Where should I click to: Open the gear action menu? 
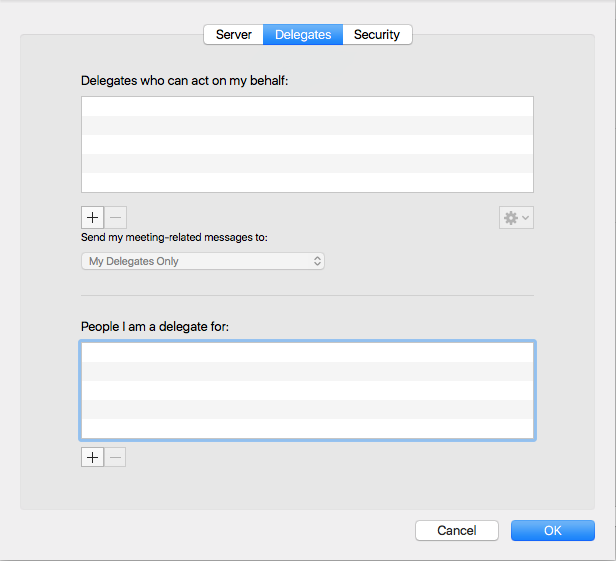click(x=511, y=218)
